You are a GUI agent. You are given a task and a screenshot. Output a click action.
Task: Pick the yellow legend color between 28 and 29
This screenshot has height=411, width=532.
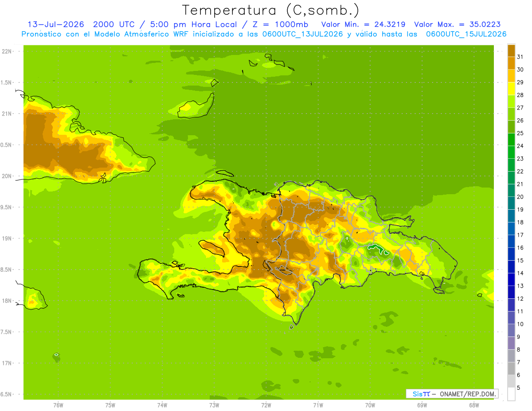click(x=511, y=88)
